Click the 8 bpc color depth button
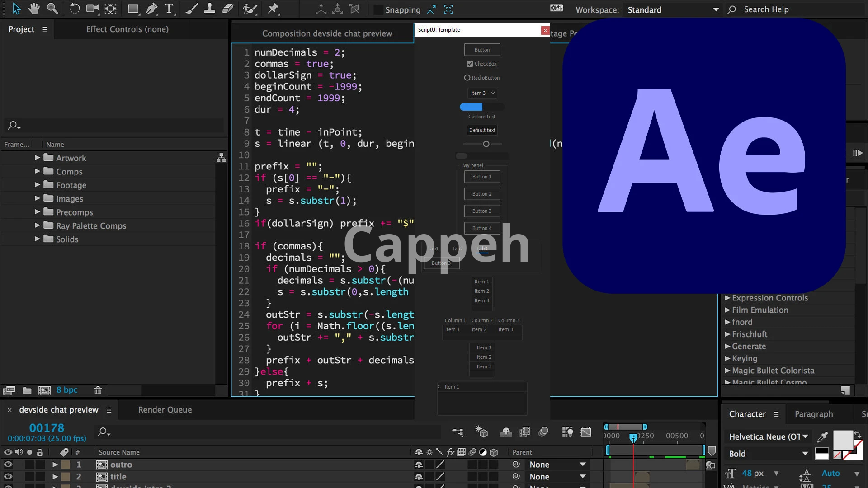The height and width of the screenshot is (488, 868). click(67, 390)
